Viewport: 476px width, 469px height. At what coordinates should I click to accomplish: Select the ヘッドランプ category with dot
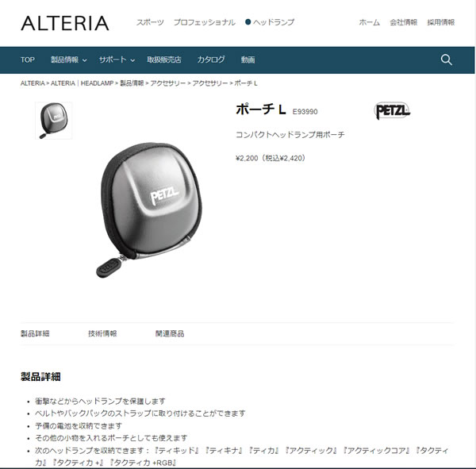click(270, 22)
